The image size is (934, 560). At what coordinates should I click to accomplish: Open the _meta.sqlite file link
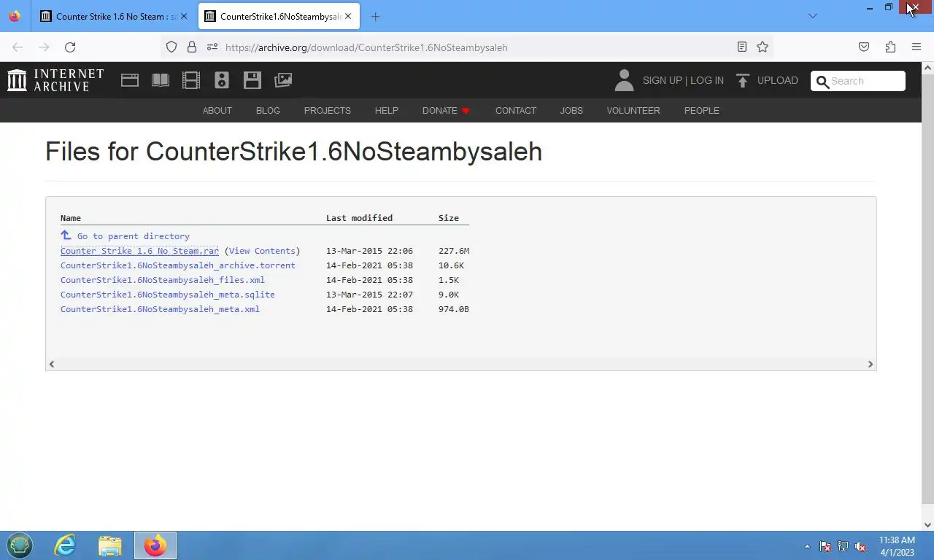tap(168, 295)
